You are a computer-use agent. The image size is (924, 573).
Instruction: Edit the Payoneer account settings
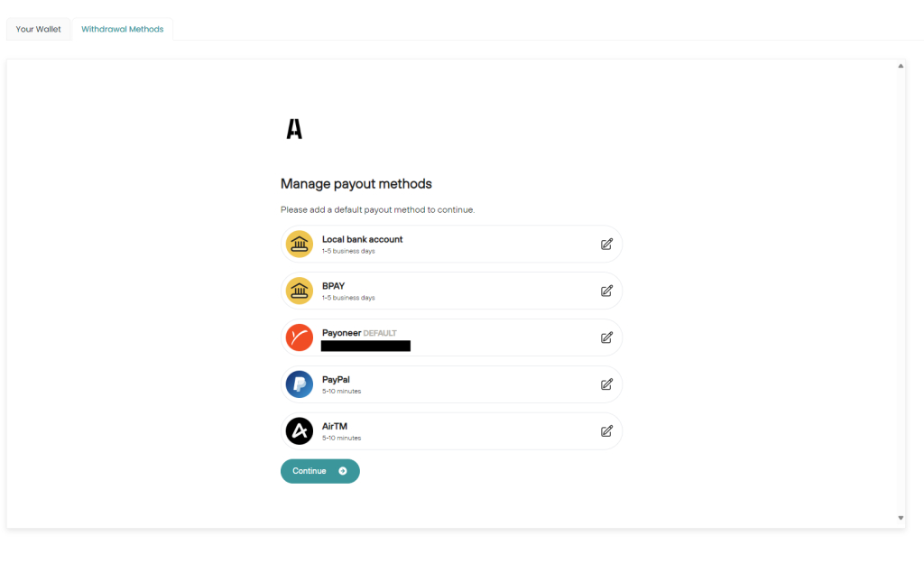[x=606, y=337]
